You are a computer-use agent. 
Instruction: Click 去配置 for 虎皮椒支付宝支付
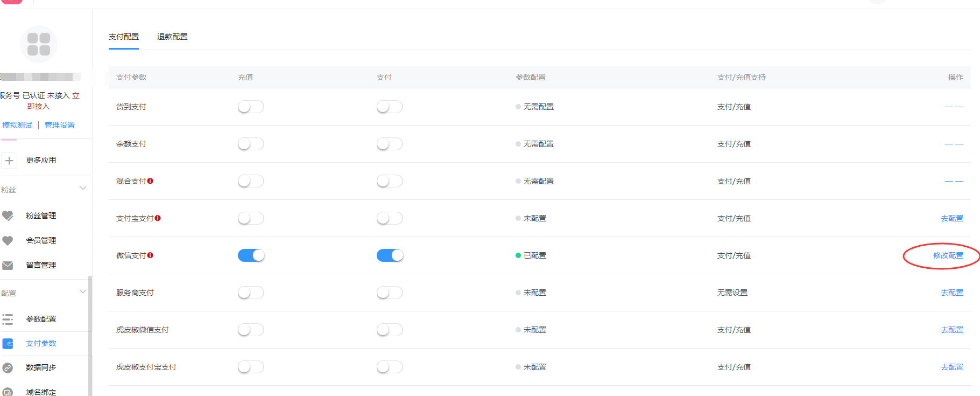coord(952,367)
